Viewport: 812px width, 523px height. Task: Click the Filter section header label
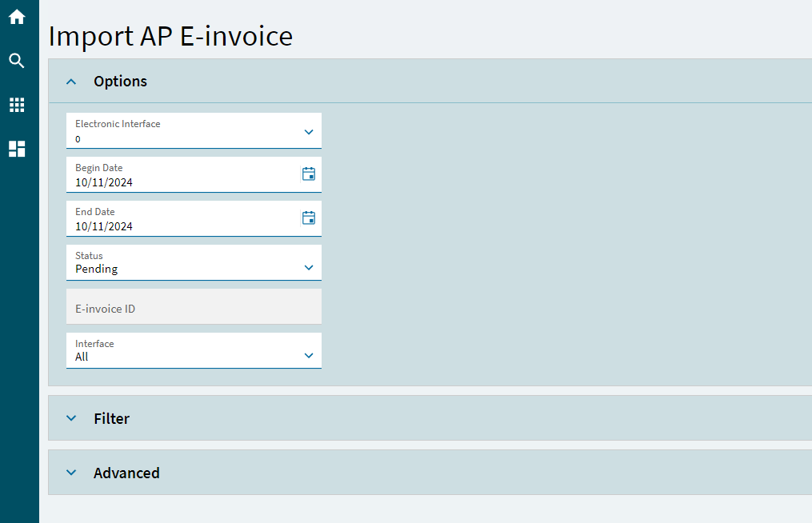point(111,418)
